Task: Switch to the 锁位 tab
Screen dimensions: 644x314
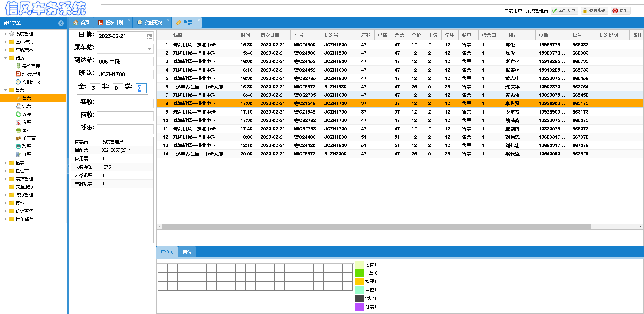Action: tap(187, 252)
